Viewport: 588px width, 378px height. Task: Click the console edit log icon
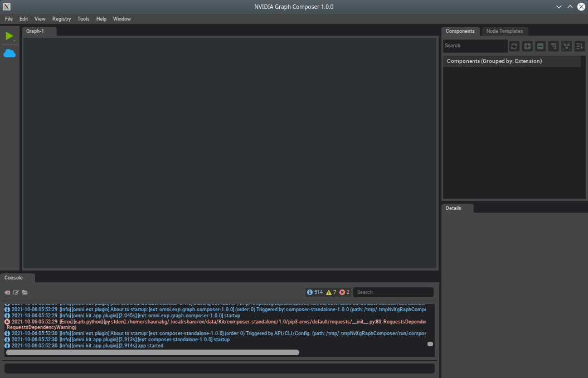[16, 292]
